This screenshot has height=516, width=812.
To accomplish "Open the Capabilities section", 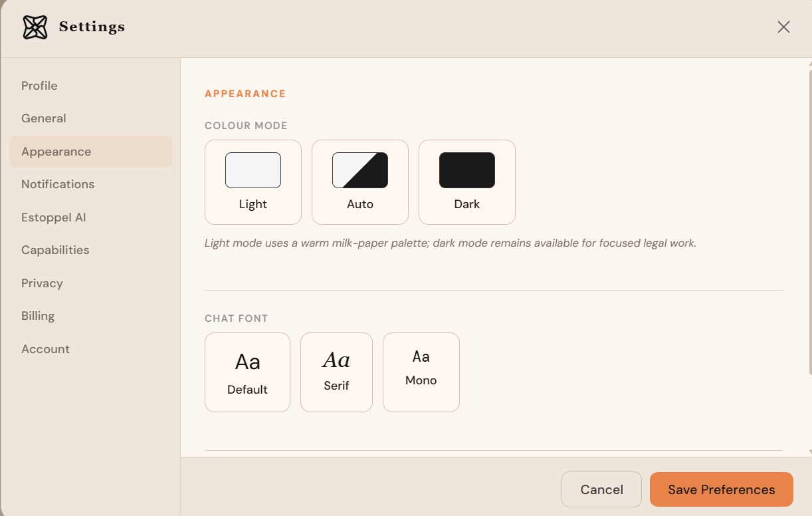I will [x=90, y=250].
